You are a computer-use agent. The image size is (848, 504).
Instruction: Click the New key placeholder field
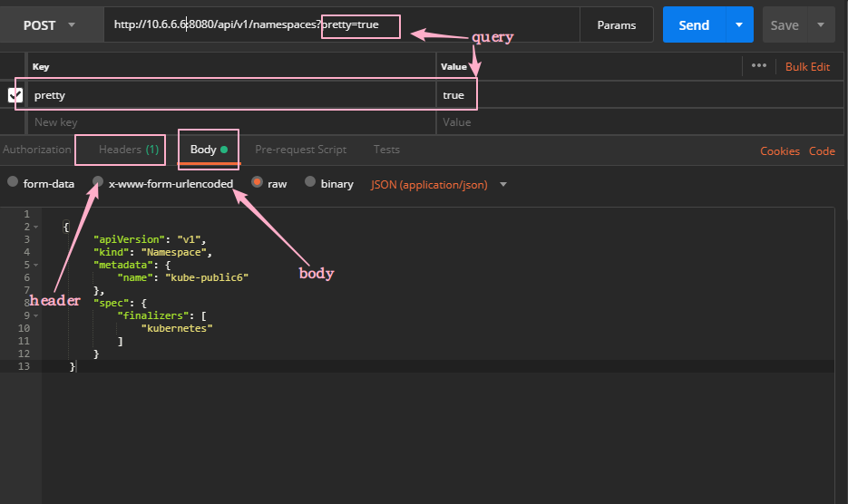tap(231, 122)
